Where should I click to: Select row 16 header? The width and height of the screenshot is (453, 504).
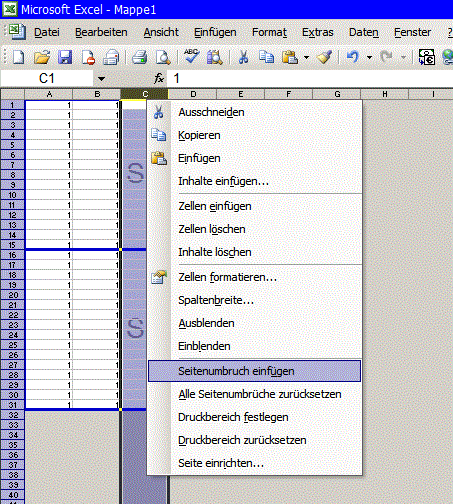coord(12,255)
